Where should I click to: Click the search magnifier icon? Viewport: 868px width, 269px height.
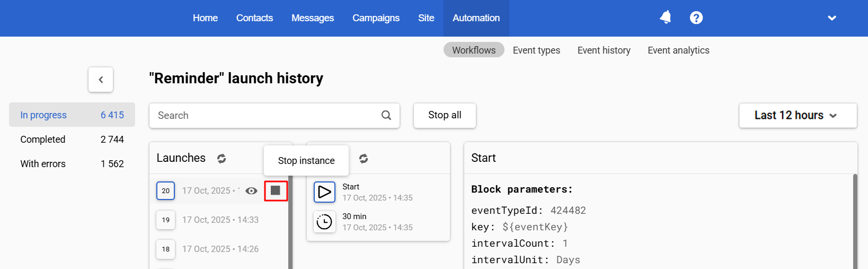click(386, 115)
